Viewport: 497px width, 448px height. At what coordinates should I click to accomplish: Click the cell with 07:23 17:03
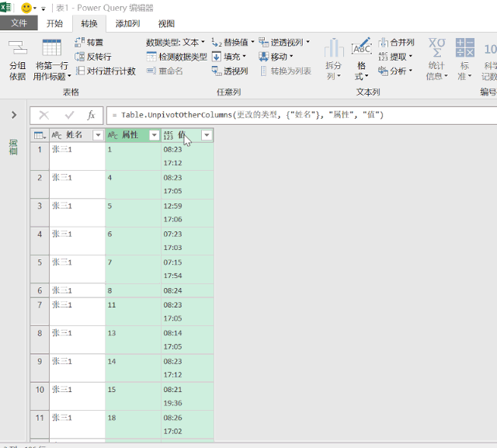(x=187, y=241)
